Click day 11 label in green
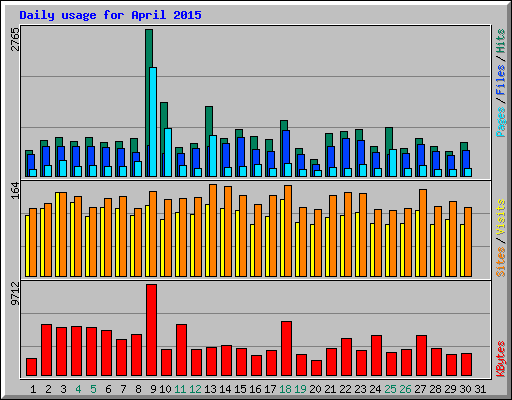 coord(180,389)
